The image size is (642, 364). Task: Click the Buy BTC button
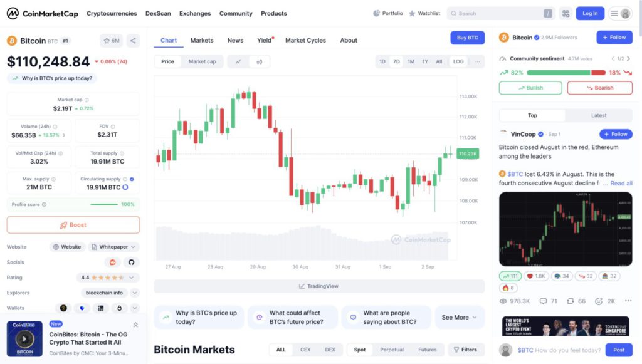[x=467, y=38]
